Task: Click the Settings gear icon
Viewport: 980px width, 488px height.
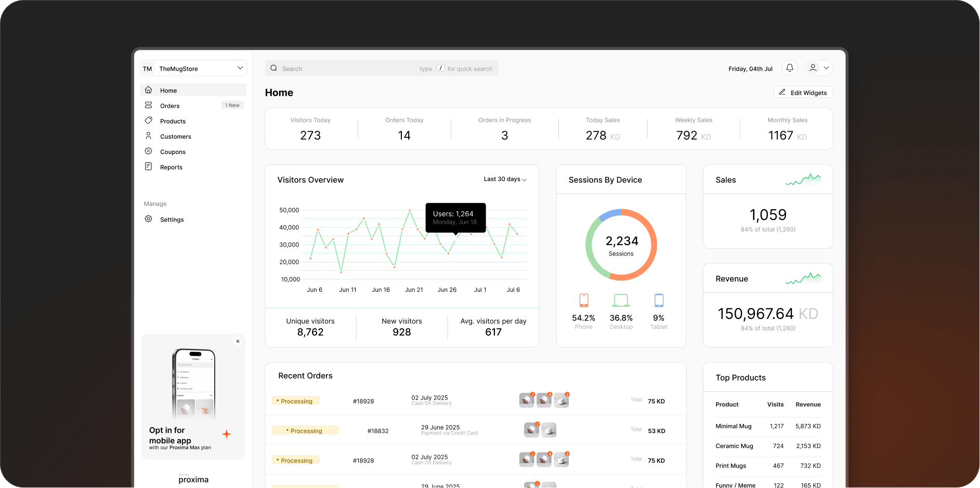Action: point(148,219)
